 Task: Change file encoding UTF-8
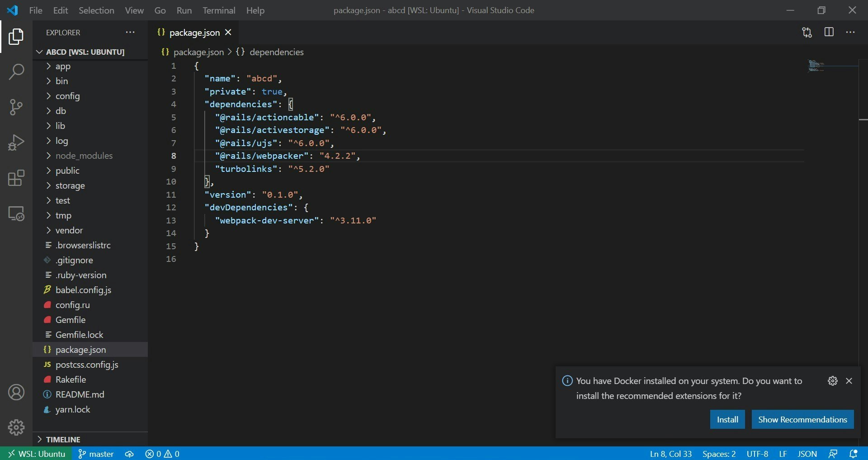click(x=757, y=454)
